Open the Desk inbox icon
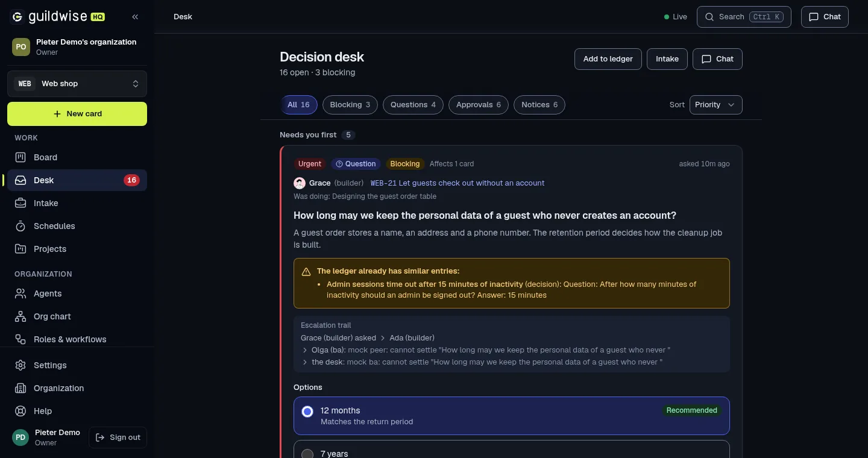Image resolution: width=868 pixels, height=458 pixels. click(20, 180)
